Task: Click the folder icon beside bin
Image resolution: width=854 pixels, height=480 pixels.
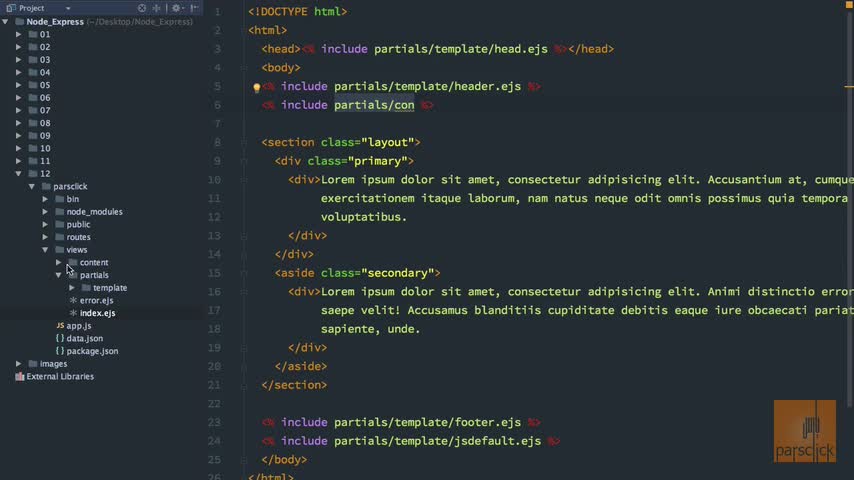Action: pyautogui.click(x=59, y=199)
